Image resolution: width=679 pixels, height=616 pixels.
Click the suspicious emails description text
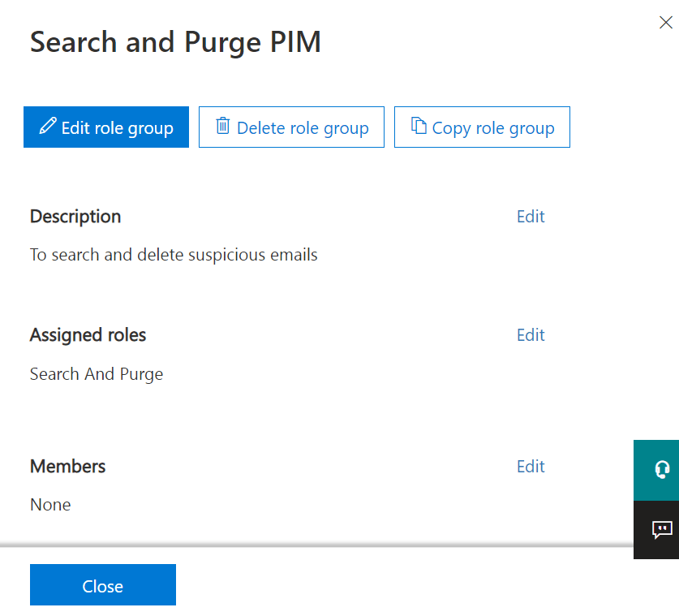point(174,255)
